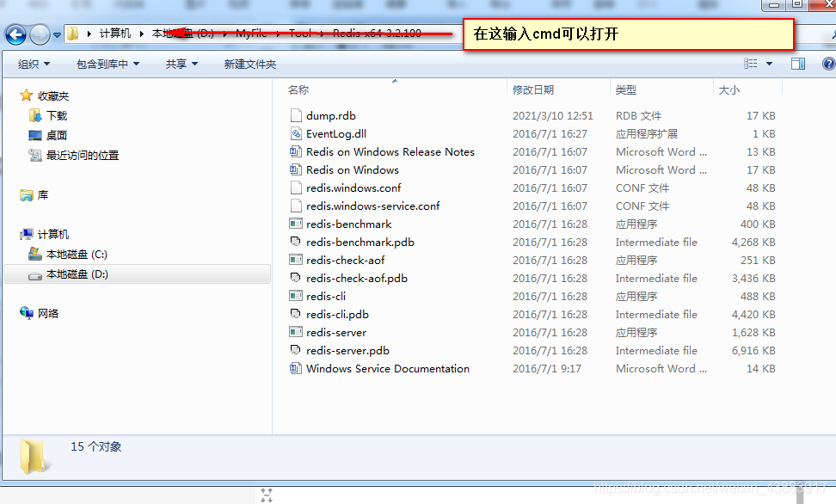Select the EventLog.dll file icon
The width and height of the screenshot is (836, 504).
[296, 133]
